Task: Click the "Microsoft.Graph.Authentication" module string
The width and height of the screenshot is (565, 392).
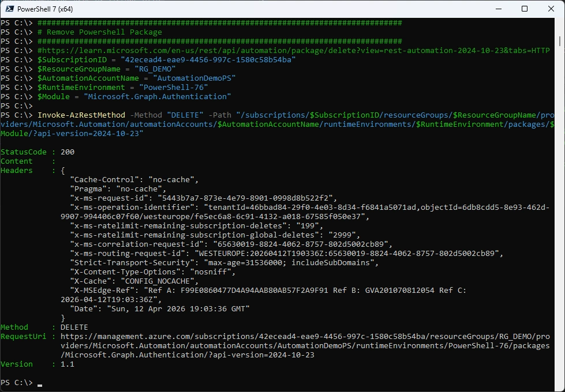Action: coord(157,97)
